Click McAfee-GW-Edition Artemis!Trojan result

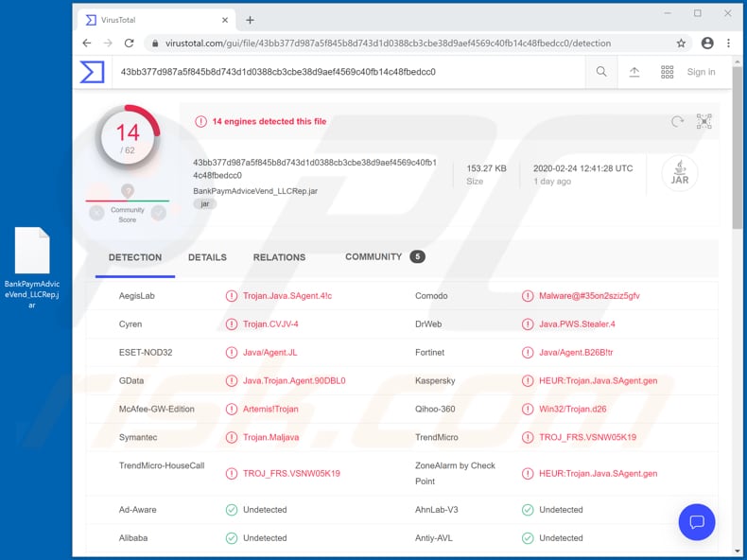[x=270, y=409]
